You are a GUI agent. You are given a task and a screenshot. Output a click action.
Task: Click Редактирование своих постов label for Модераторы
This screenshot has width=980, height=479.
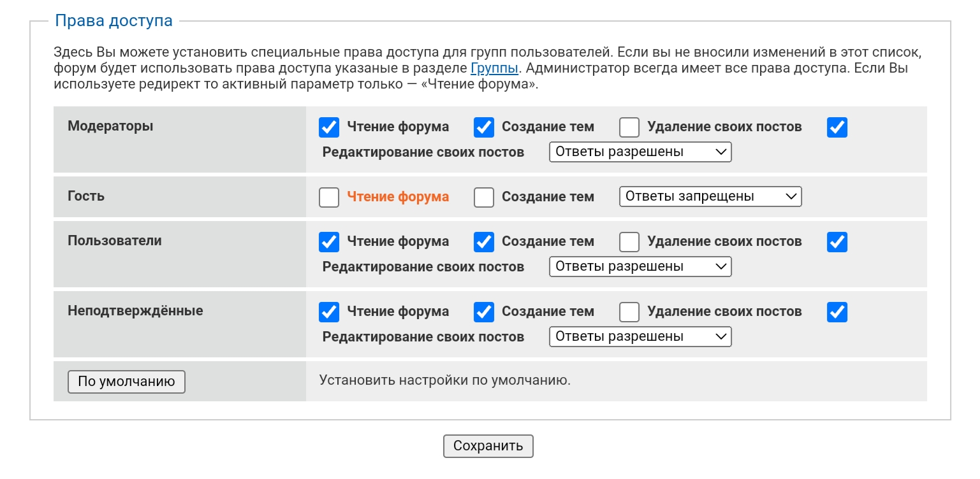423,152
